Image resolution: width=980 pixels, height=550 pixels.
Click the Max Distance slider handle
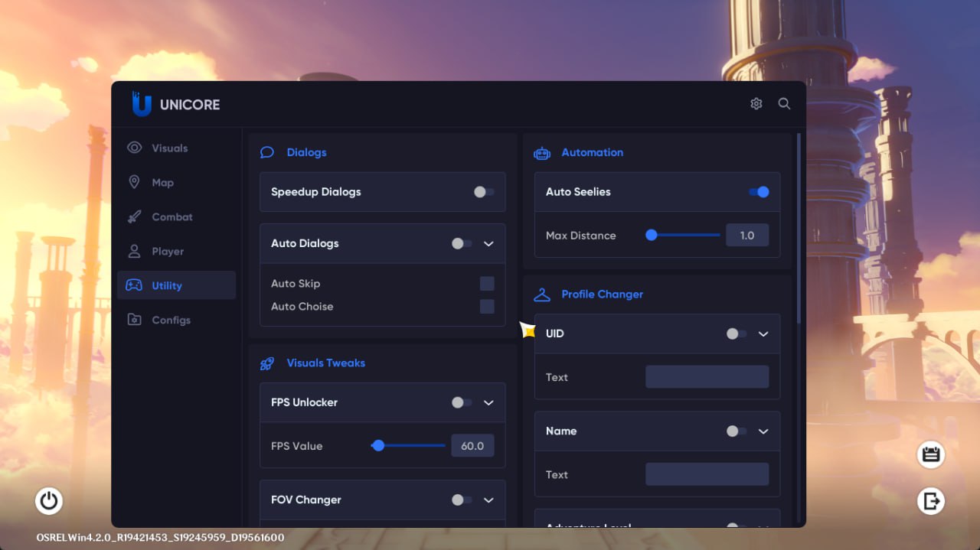(652, 235)
